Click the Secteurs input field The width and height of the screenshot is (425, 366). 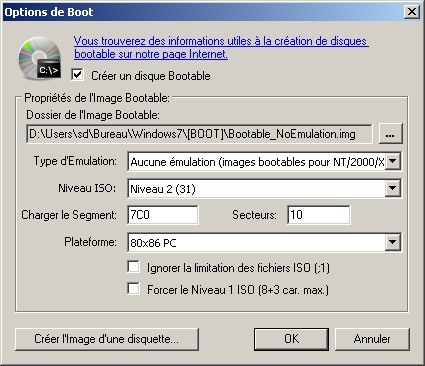[x=319, y=215]
